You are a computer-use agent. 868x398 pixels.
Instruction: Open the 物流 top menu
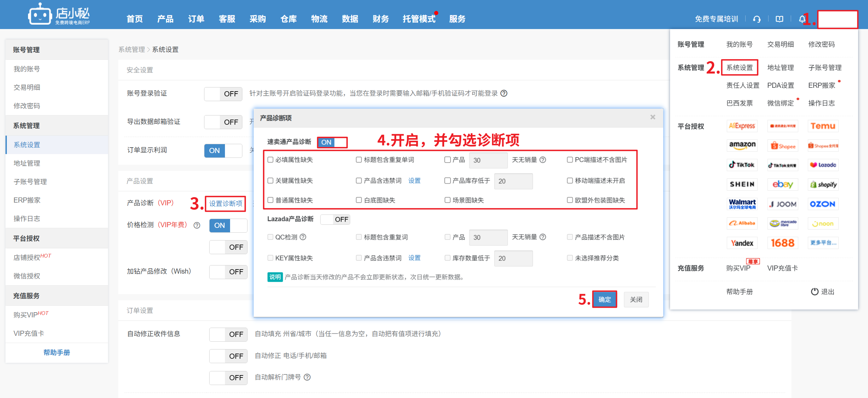tap(319, 19)
